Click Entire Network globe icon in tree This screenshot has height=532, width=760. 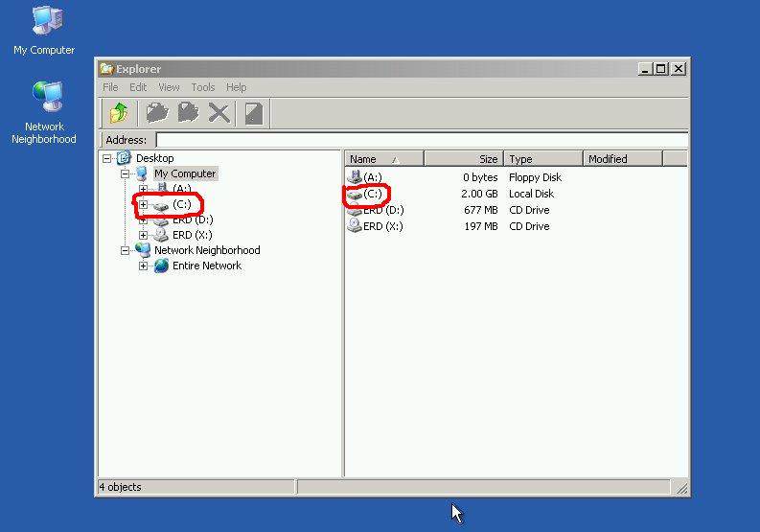(161, 266)
